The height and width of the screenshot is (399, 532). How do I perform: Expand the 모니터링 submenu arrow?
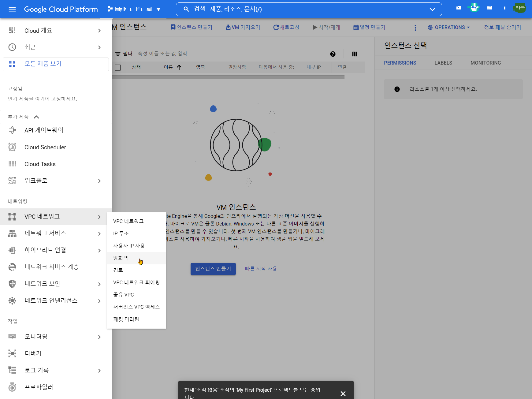[99, 337]
